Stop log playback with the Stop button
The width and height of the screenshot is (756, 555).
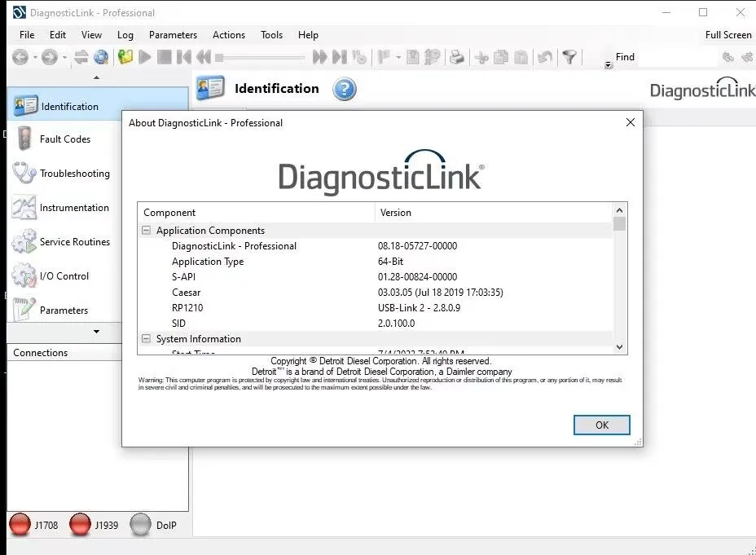(x=165, y=57)
